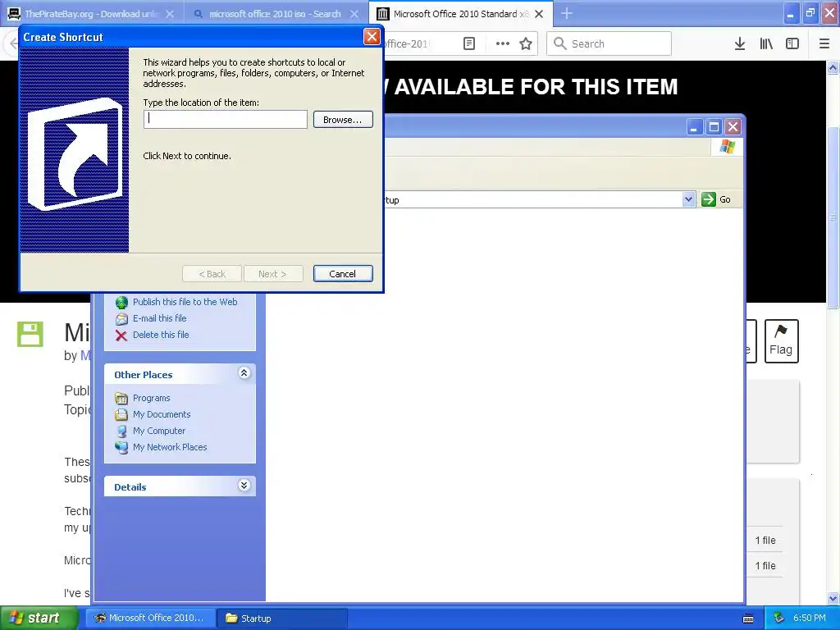The width and height of the screenshot is (840, 630).
Task: Open page actions three-dots menu
Action: click(502, 43)
